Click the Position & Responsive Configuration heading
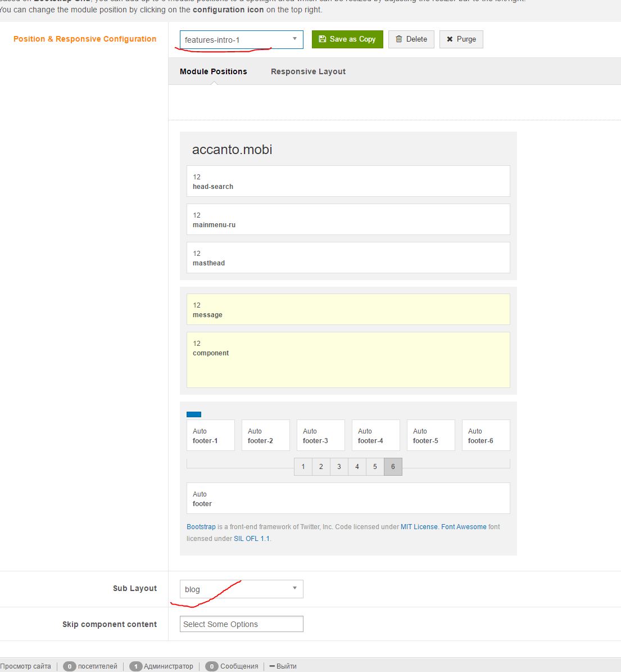Viewport: 621px width, 672px height. pyautogui.click(x=85, y=39)
